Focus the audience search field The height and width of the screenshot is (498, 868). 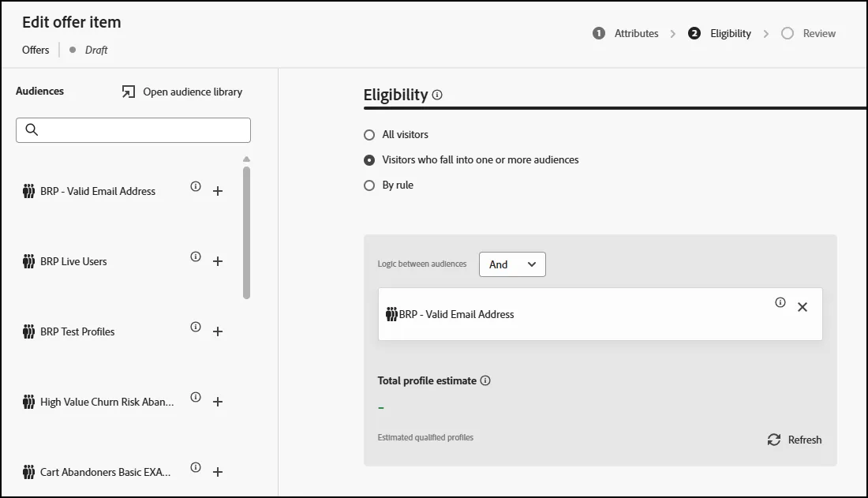pos(133,130)
